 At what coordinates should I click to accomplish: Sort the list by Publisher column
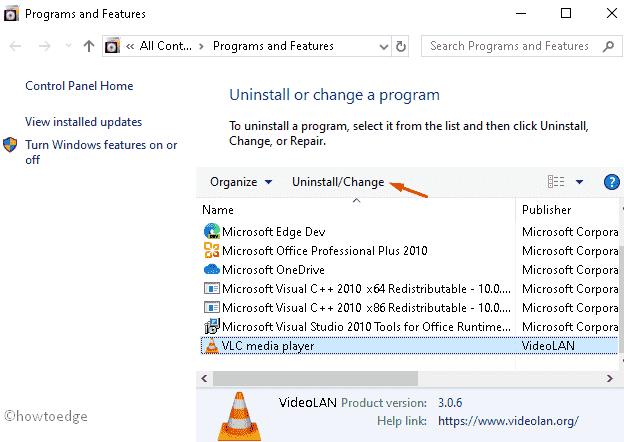(x=547, y=210)
